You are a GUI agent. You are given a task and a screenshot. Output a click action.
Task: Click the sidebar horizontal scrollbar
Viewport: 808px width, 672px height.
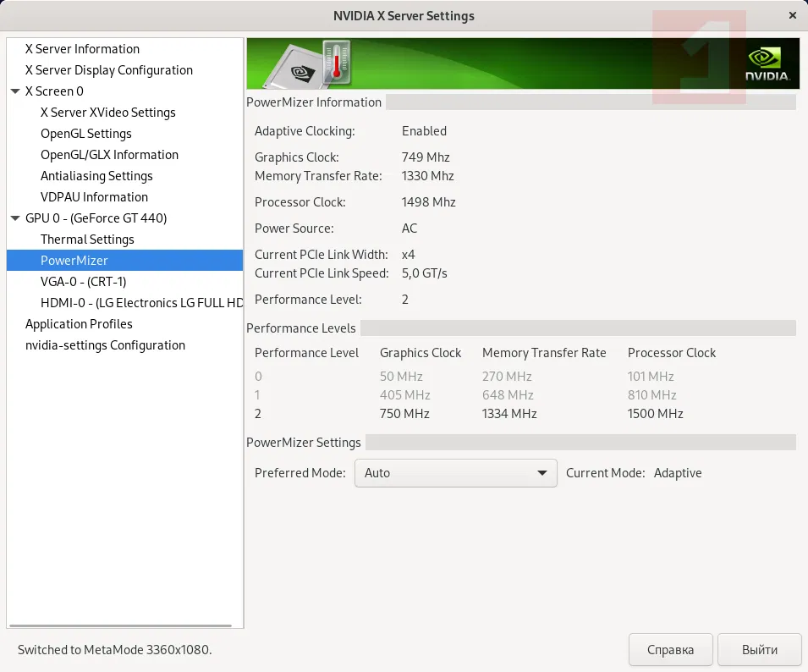point(121,625)
